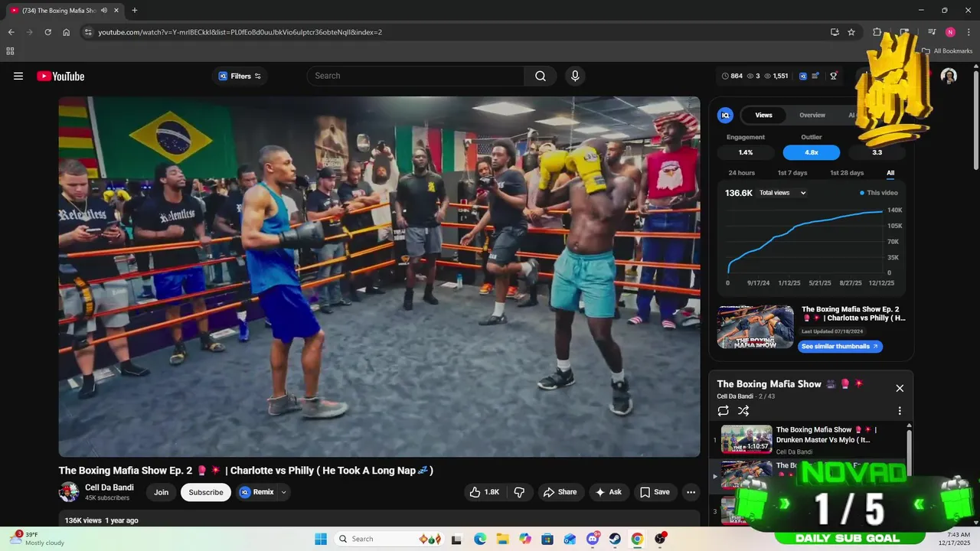The width and height of the screenshot is (980, 551).
Task: Open Chrome home page button
Action: point(67,32)
